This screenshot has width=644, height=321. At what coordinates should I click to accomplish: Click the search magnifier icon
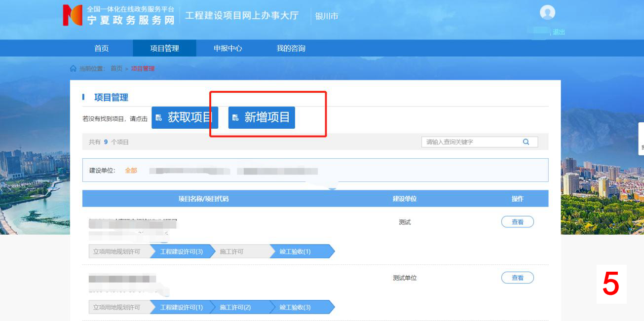pos(526,142)
